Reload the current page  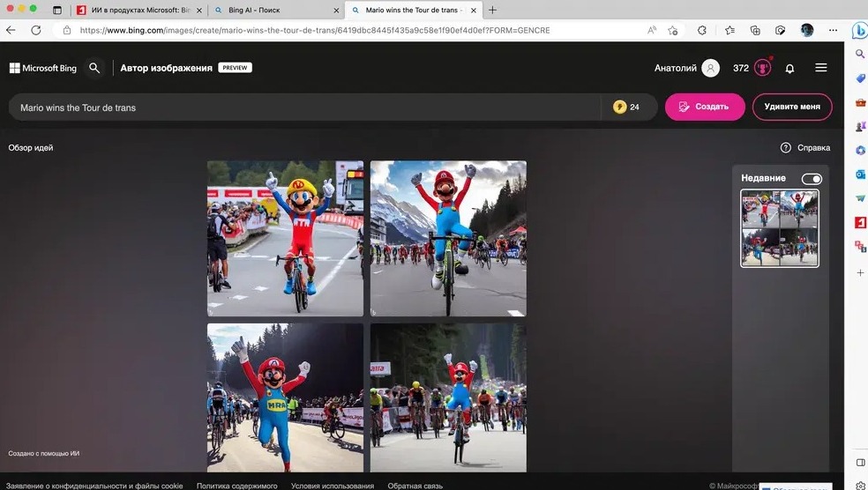pos(36,30)
